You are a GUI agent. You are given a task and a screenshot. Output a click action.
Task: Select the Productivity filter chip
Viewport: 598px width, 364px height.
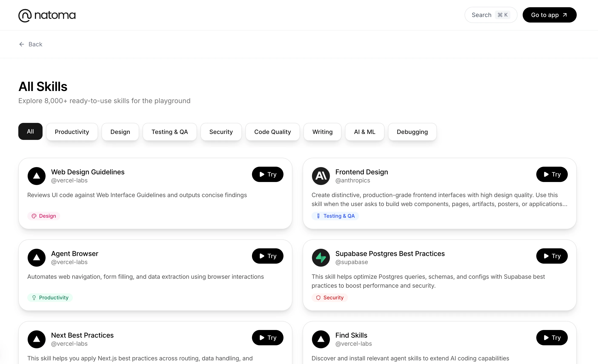tap(72, 132)
